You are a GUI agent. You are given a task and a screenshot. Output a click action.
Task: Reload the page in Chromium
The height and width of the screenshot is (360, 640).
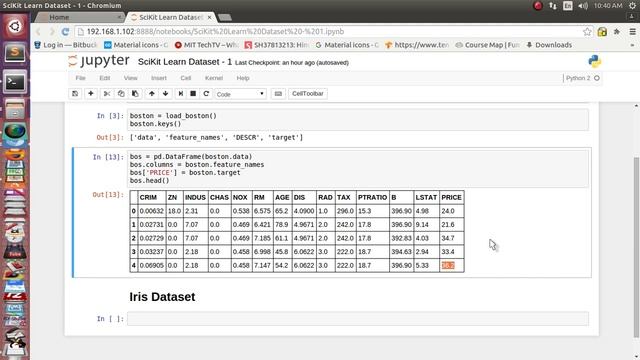pos(65,31)
